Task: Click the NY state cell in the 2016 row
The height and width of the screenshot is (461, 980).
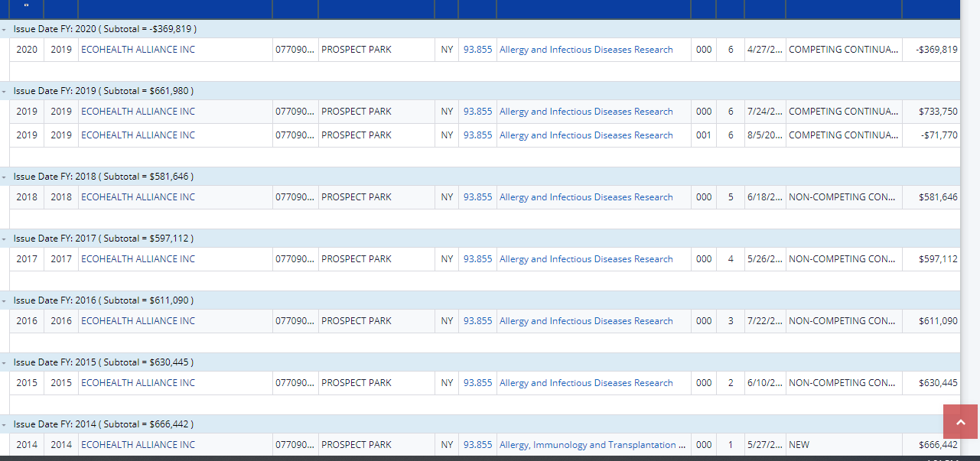Action: click(447, 321)
